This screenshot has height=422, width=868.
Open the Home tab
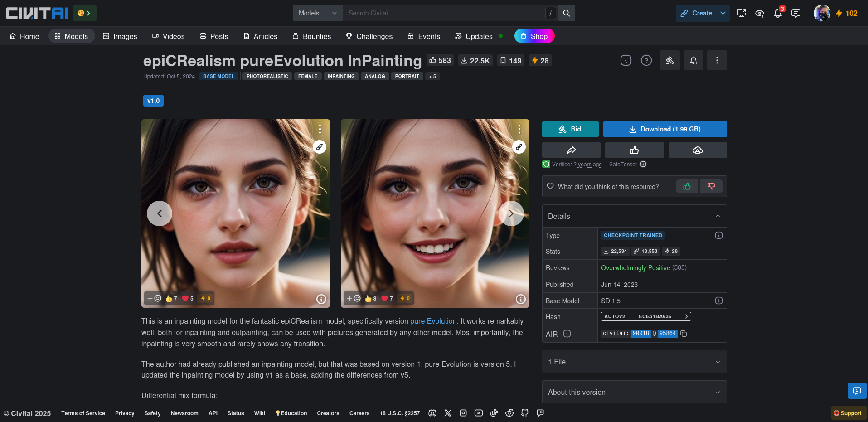24,36
